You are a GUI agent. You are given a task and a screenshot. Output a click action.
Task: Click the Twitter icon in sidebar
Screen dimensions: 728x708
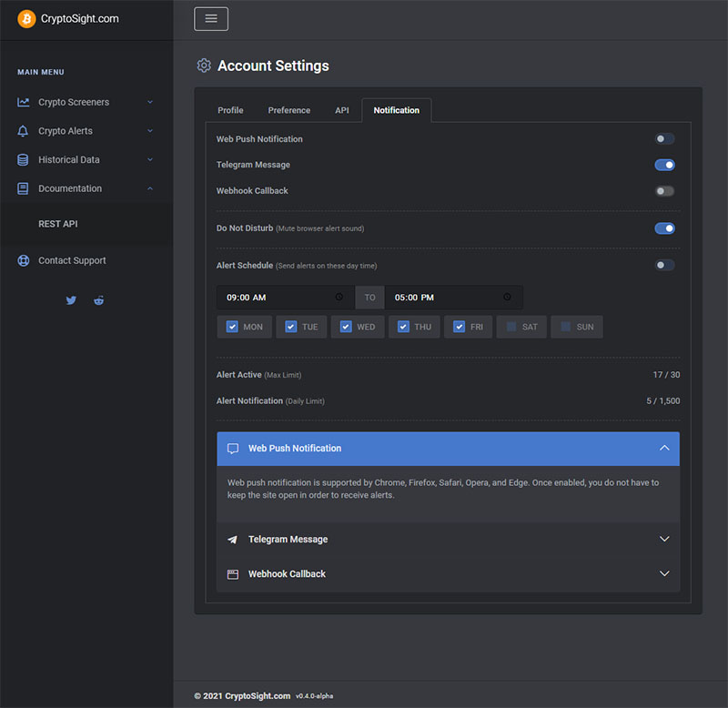click(x=71, y=300)
